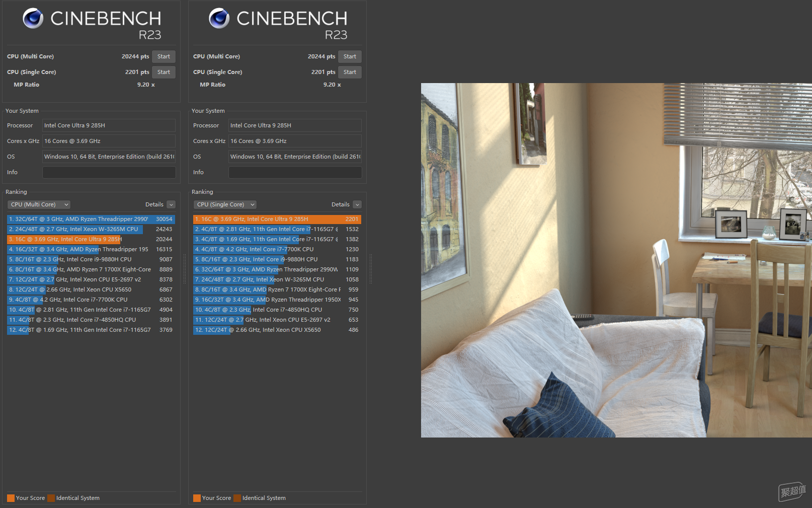Click the splitter handle beside the right ranking panel

point(371,269)
